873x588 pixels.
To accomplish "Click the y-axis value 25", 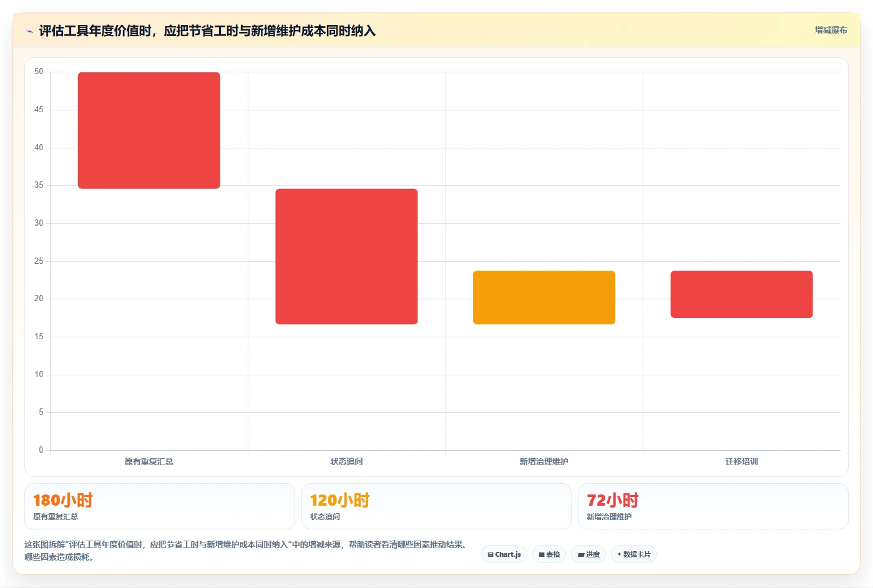I will tap(39, 261).
